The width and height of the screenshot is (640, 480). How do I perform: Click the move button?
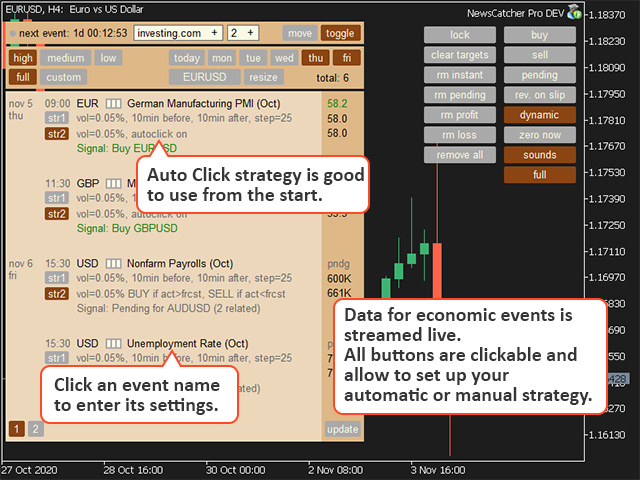300,33
